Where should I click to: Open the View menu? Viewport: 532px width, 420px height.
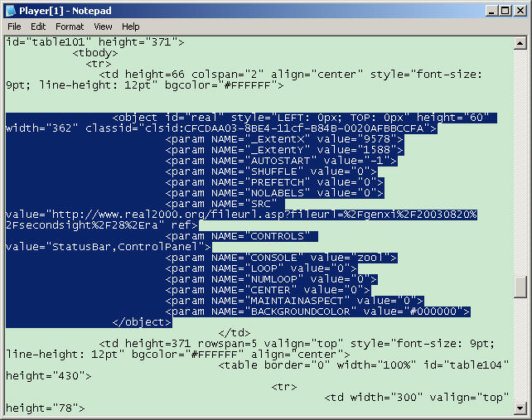pyautogui.click(x=103, y=27)
